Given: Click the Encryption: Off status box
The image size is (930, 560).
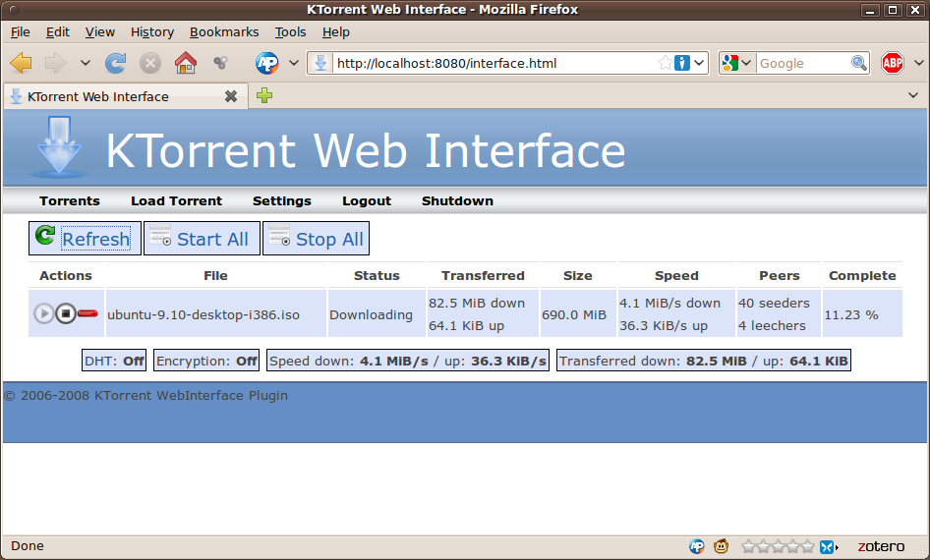Looking at the screenshot, I should (206, 361).
